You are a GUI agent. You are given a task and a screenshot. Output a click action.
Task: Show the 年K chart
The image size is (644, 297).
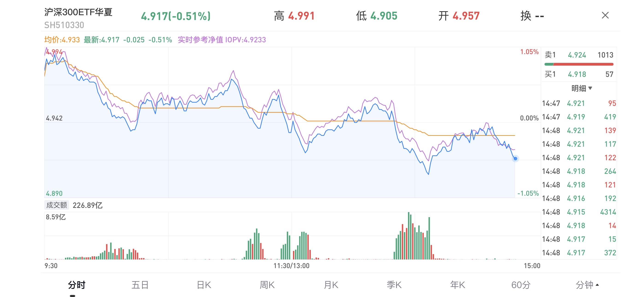457,285
